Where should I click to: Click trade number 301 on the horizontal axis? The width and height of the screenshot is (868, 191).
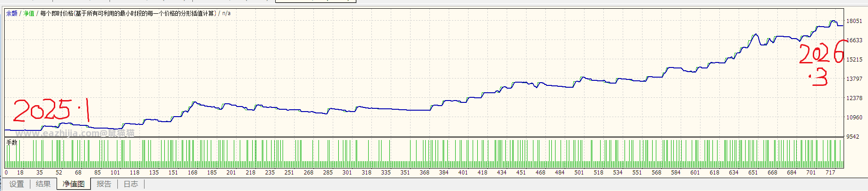347,173
